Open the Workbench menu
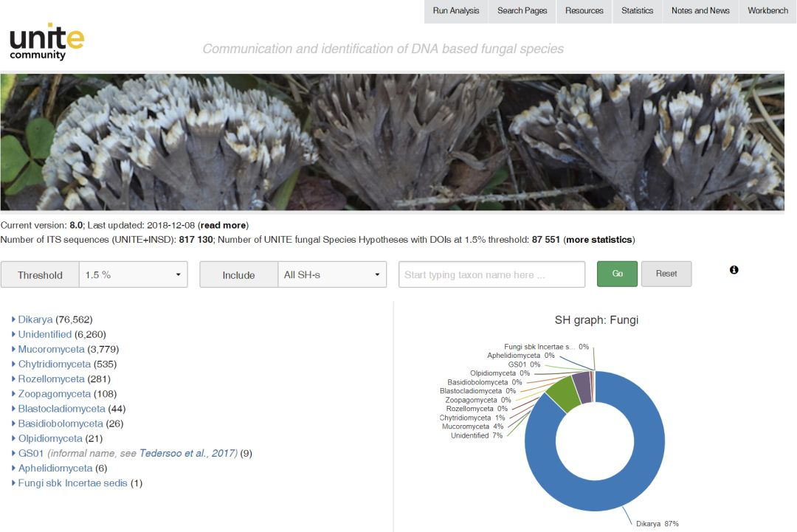The image size is (797, 532). click(x=767, y=10)
